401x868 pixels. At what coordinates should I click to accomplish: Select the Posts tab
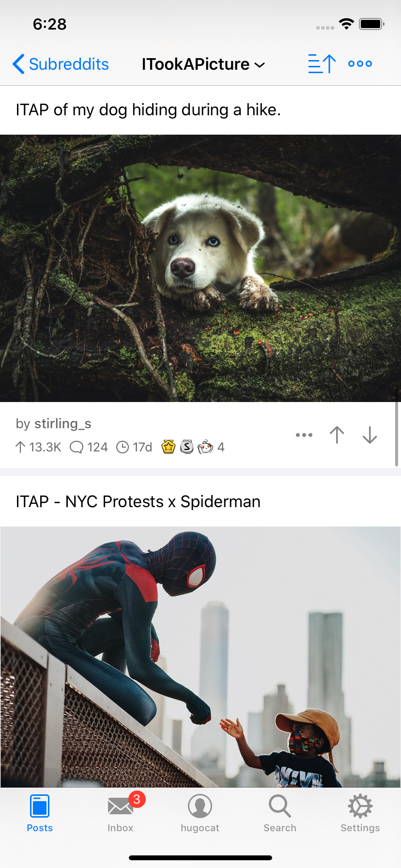click(40, 813)
